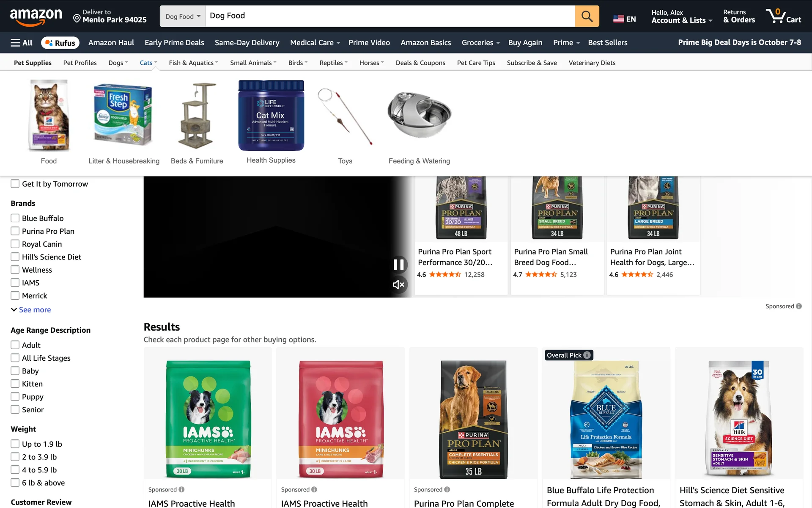The image size is (812, 508).
Task: Open Best Sellers link
Action: click(x=607, y=43)
